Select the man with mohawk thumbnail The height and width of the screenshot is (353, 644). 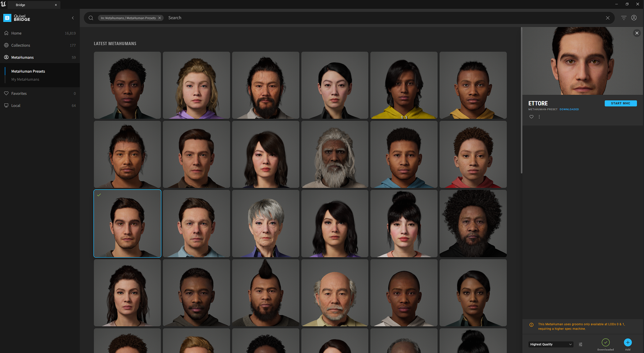[266, 293]
